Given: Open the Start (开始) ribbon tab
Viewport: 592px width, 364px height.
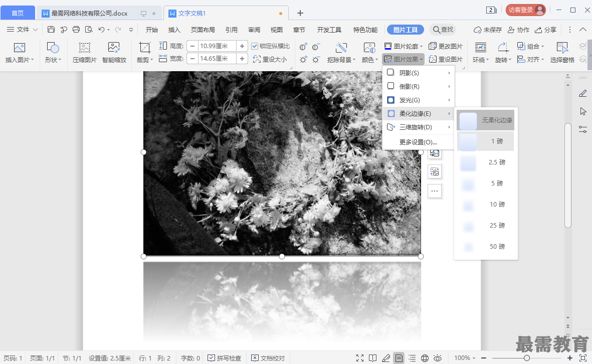Looking at the screenshot, I should [152, 30].
